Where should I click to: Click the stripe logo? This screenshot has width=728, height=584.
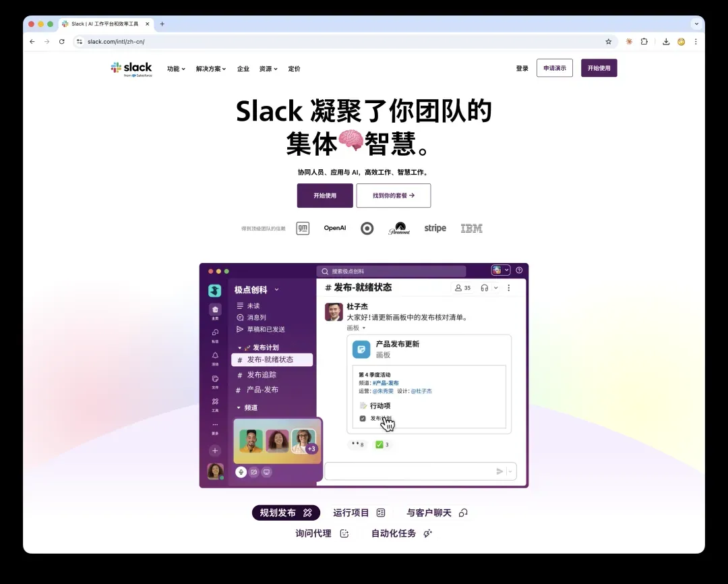coord(435,228)
